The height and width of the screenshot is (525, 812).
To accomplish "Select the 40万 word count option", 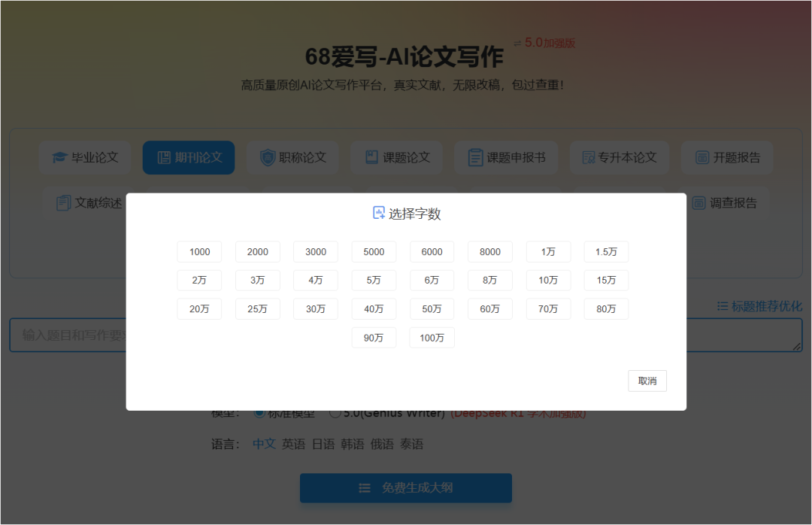I will 374,309.
